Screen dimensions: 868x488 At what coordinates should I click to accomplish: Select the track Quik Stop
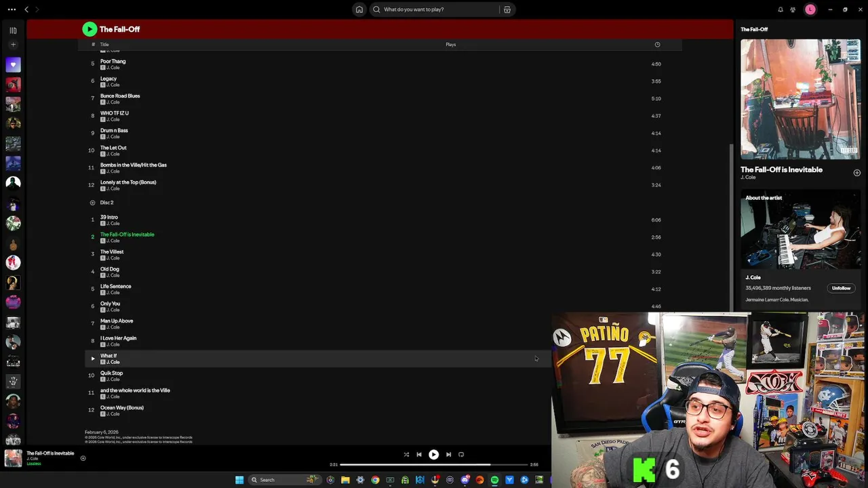click(112, 373)
